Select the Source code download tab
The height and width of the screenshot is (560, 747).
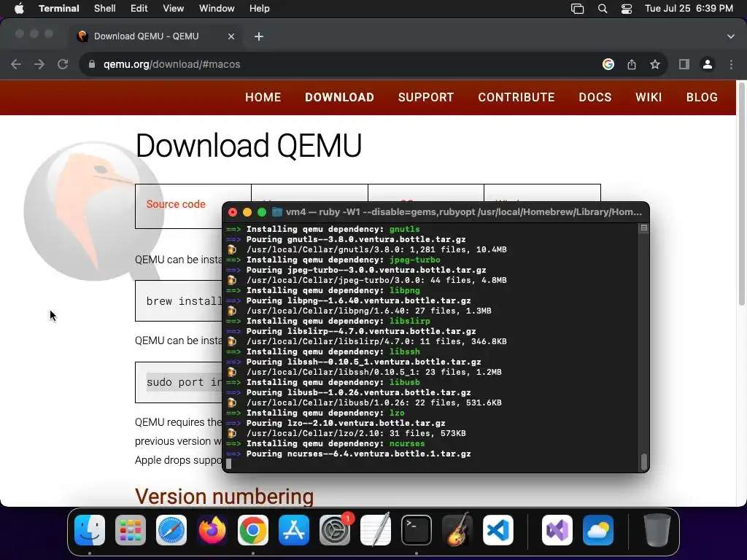(176, 204)
